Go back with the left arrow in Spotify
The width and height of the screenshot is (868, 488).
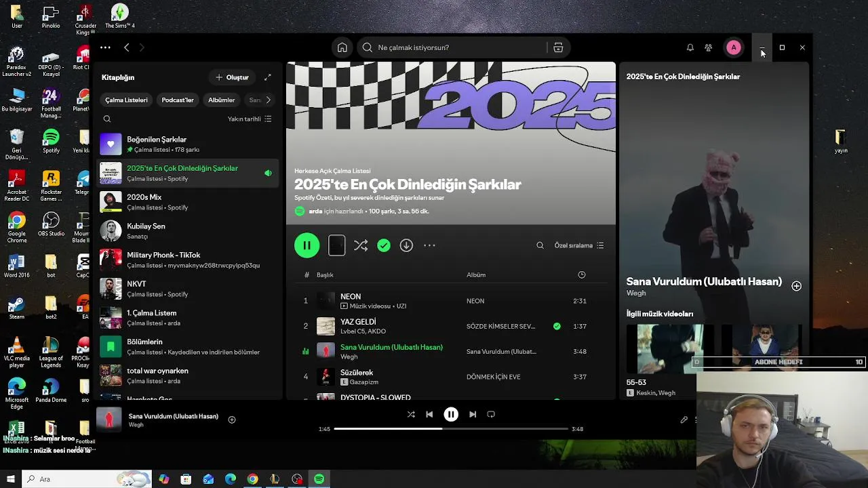(127, 47)
